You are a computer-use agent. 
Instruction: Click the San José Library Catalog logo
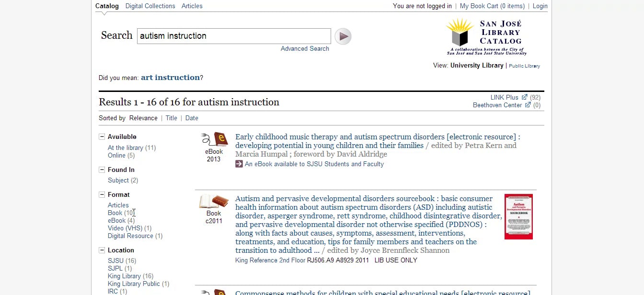click(x=486, y=37)
